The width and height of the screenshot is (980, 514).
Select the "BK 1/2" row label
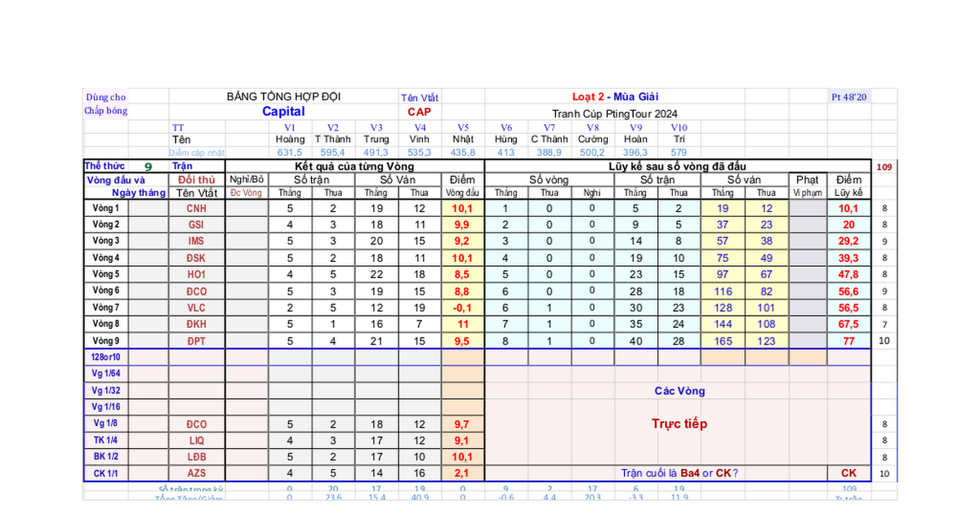[x=106, y=457]
